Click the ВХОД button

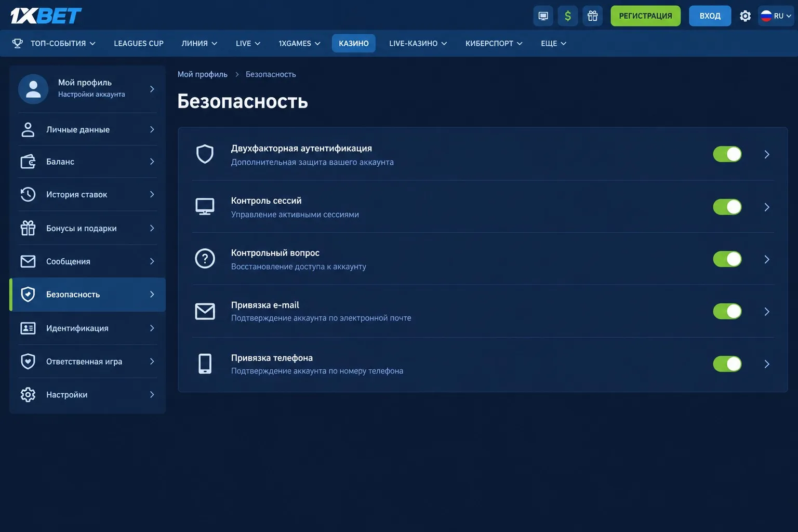tap(710, 16)
